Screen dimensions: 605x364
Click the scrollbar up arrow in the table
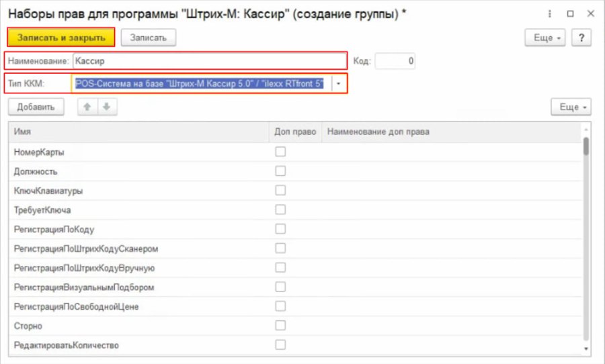click(586, 129)
